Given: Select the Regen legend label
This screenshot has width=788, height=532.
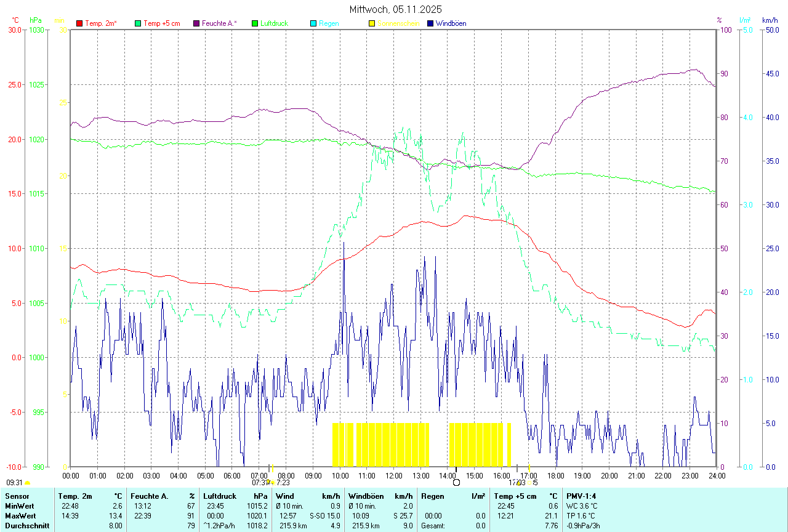Looking at the screenshot, I should [329, 23].
